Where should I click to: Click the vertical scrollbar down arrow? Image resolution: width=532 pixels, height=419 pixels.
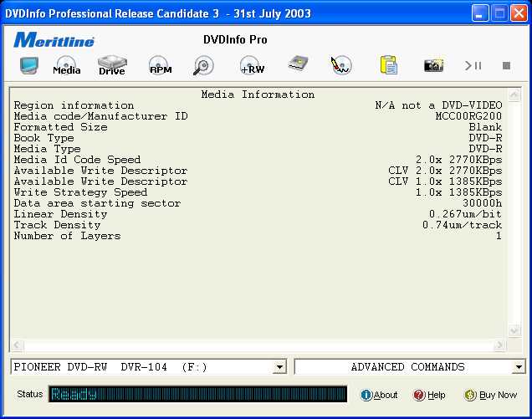pyautogui.click(x=514, y=330)
